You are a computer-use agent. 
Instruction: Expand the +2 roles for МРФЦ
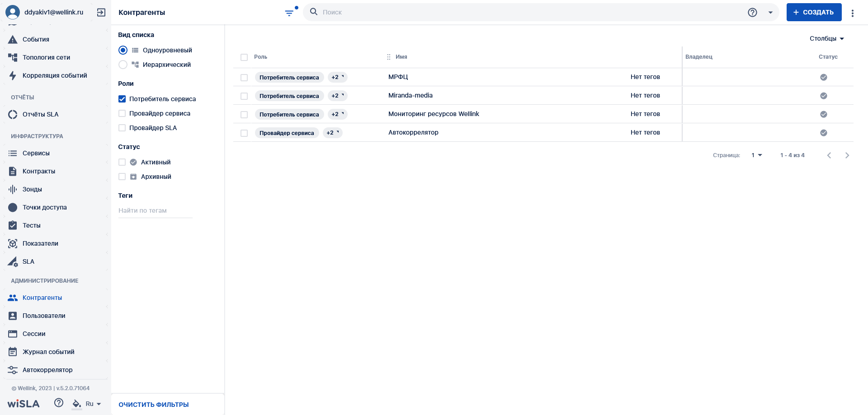[337, 77]
